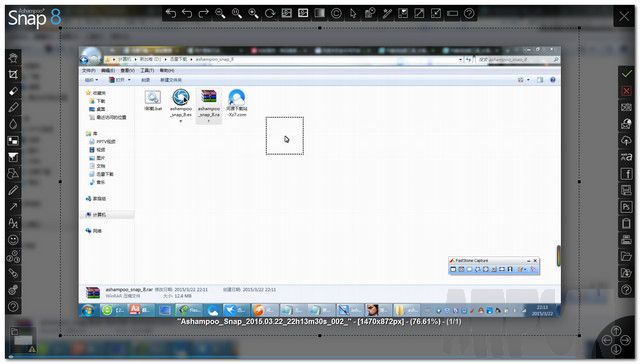Export the image to Photoshop
The width and height of the screenshot is (640, 364).
[x=627, y=207]
